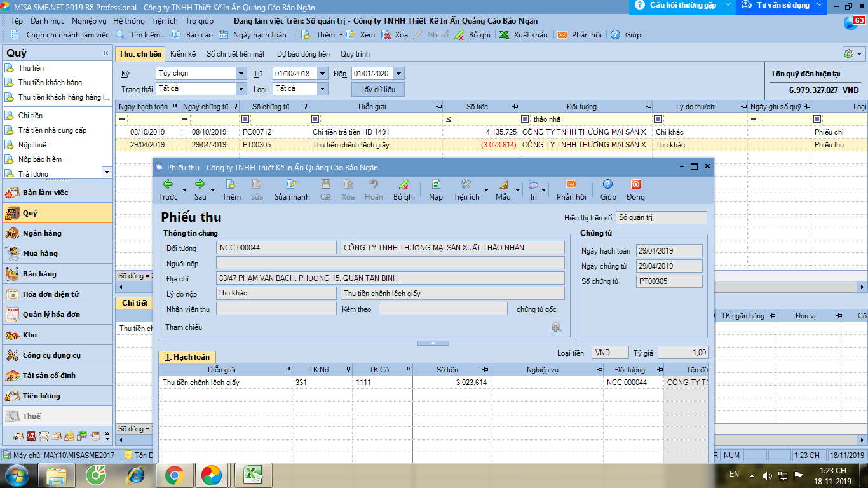Screen dimensions: 868x488
Task: Expand the Trạng thái status dropdown
Action: [x=241, y=89]
